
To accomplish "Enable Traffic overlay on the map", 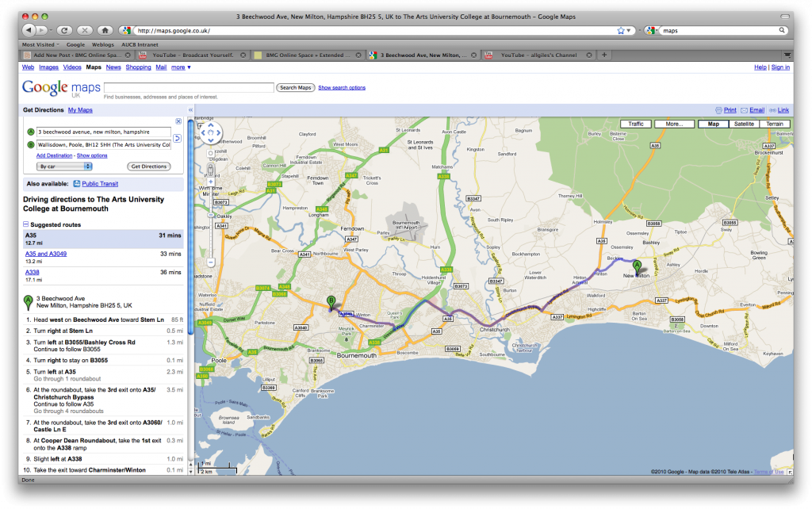I will coord(634,124).
